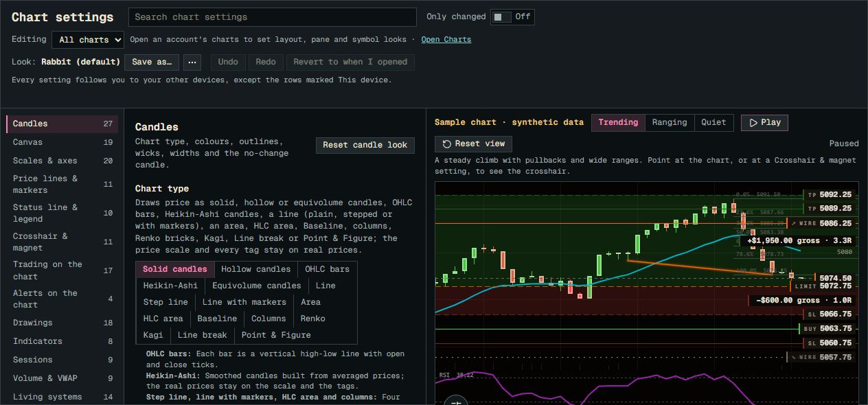868x405 pixels.
Task: Click the LIMIT 5072.75 order tag
Action: pos(823,286)
